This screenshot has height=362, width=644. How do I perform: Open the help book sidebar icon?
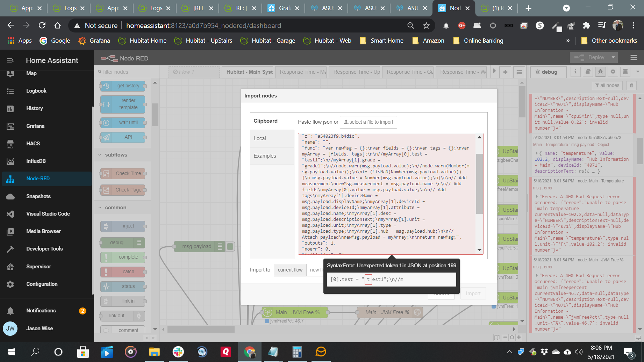(x=588, y=72)
